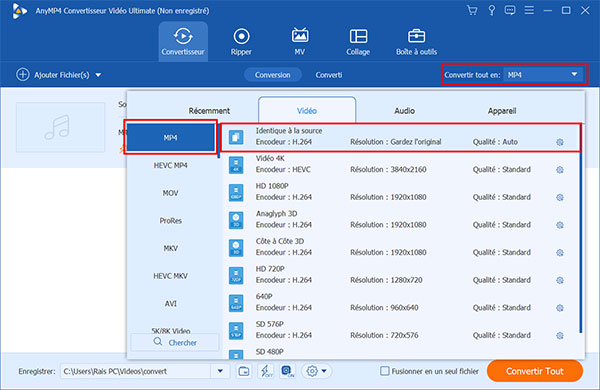The height and width of the screenshot is (390, 600).
Task: Toggle the GPU hardware acceleration icon
Action: tap(288, 371)
